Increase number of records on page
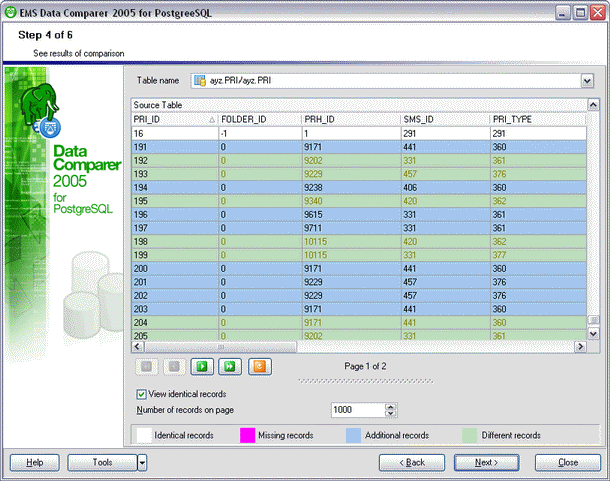 point(391,406)
